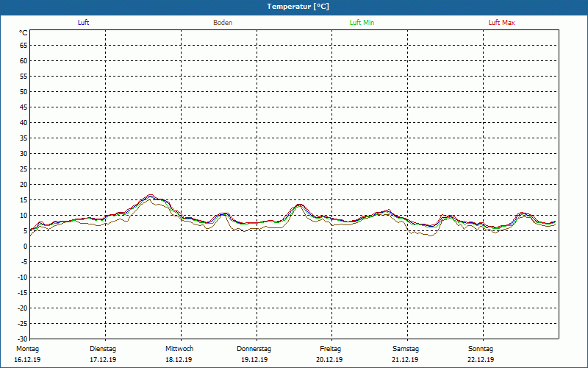Select the Dienstag day label
Image resolution: width=588 pixels, height=368 pixels.
103,349
